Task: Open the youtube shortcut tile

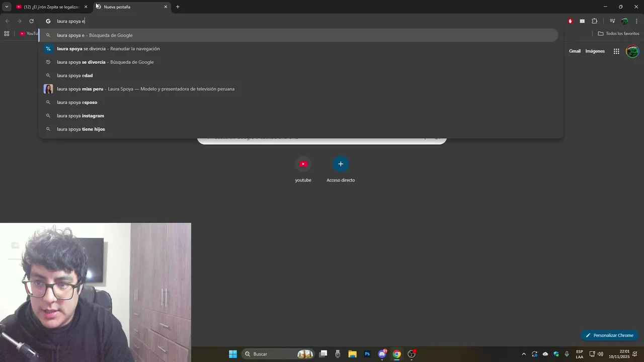Action: click(303, 170)
